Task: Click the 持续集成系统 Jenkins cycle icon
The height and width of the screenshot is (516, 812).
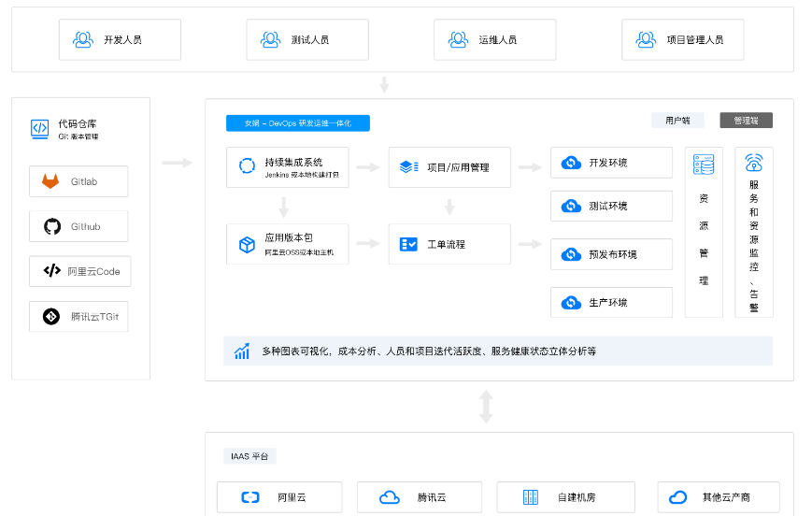Action: coord(247,166)
